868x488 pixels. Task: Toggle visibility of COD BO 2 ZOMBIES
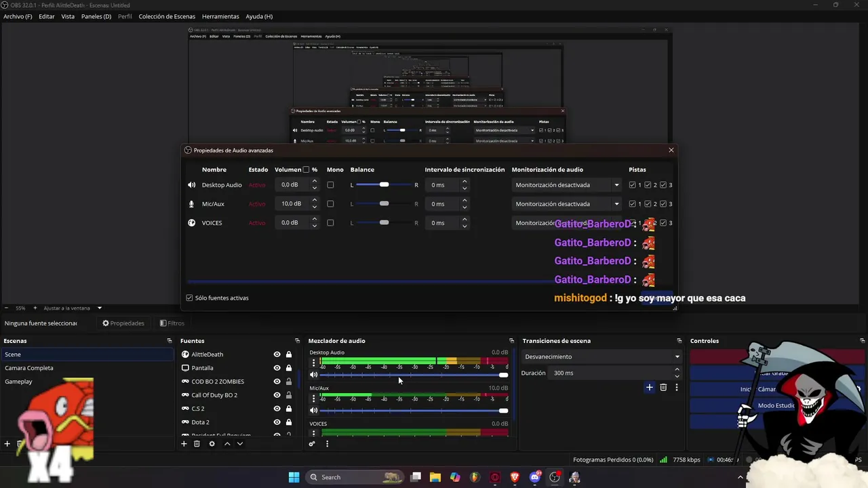277,382
